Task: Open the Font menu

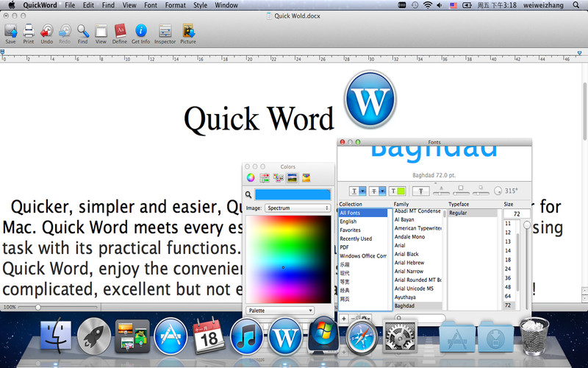Action: pos(151,5)
